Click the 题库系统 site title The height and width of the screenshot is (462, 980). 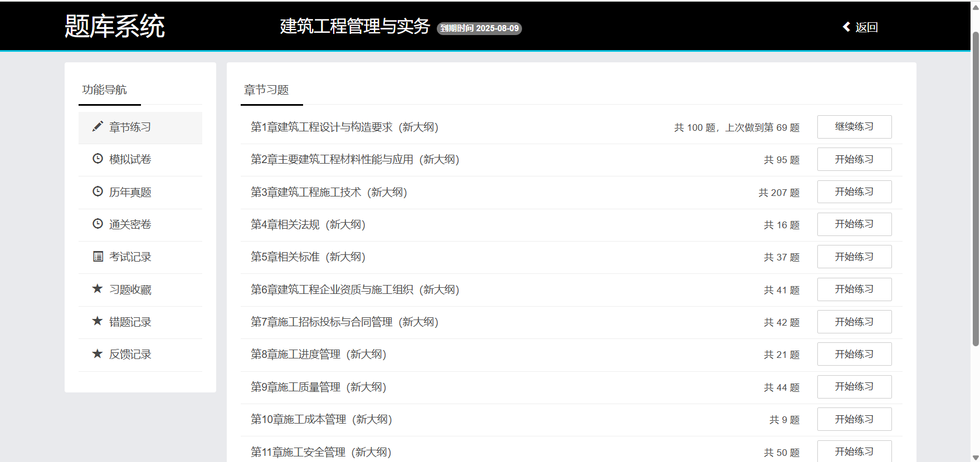coord(115,26)
